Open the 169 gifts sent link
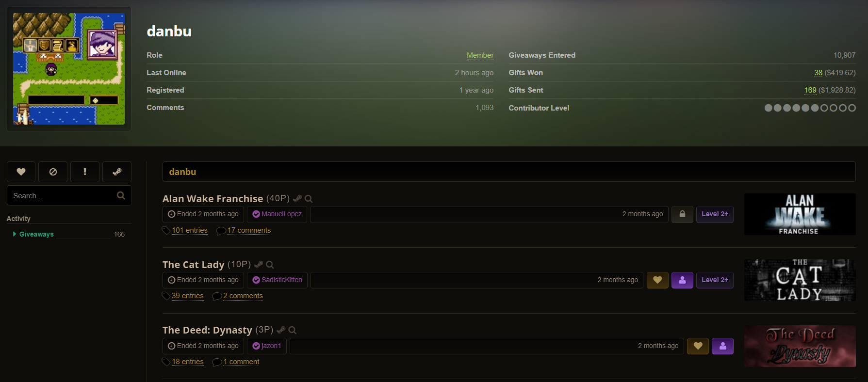This screenshot has height=382, width=868. 810,90
